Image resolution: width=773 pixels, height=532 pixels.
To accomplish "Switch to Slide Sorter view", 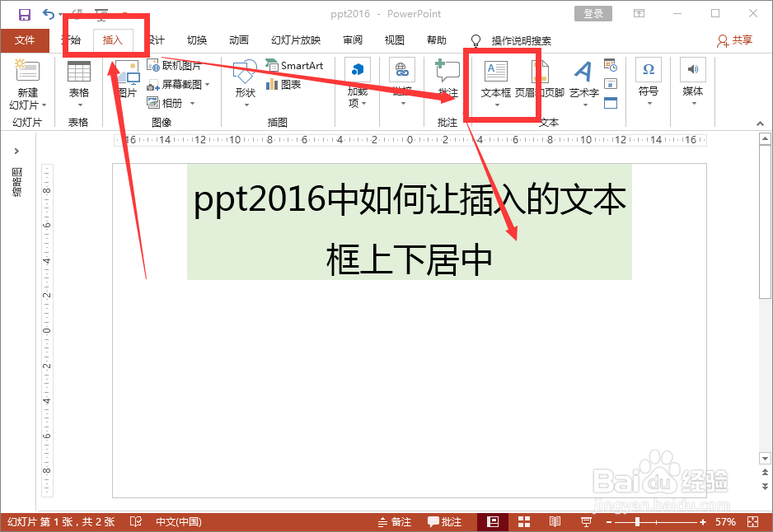I will 524,521.
